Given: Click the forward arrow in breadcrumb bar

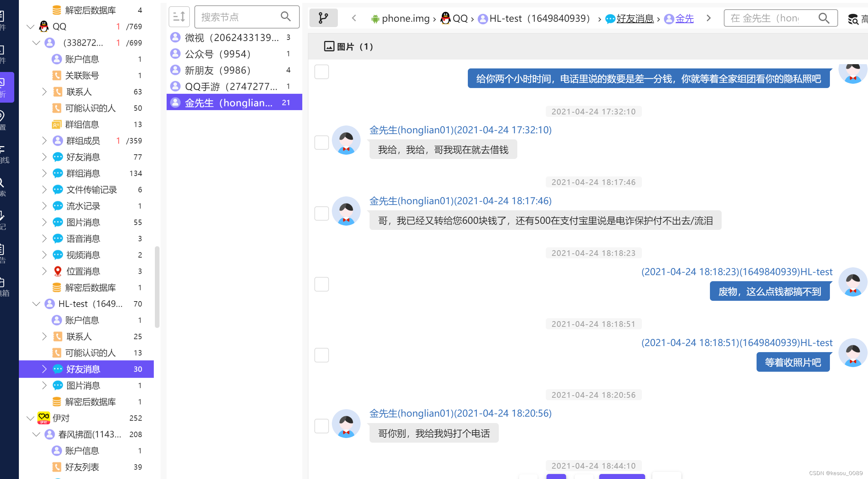Looking at the screenshot, I should 708,18.
